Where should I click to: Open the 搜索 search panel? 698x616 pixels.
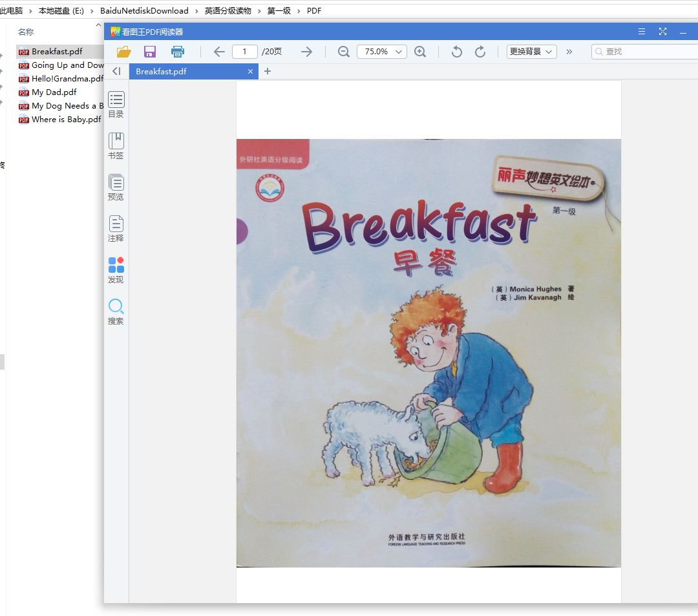pos(116,312)
